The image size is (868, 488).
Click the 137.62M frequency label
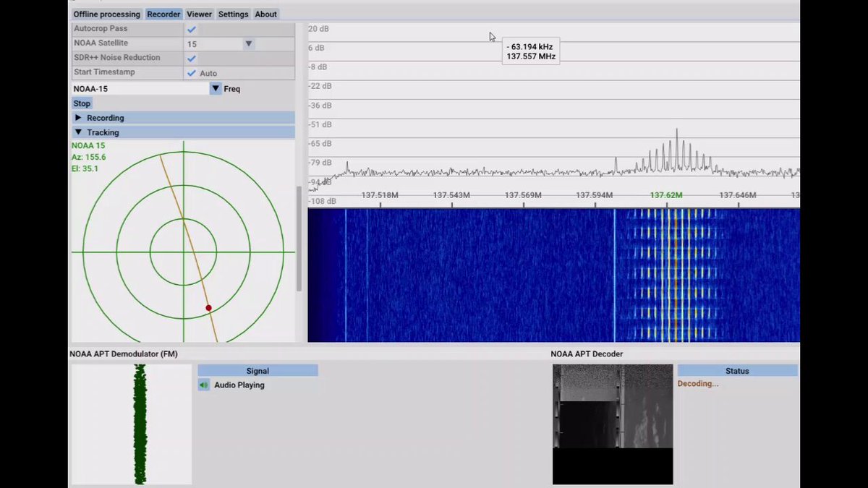tap(666, 195)
